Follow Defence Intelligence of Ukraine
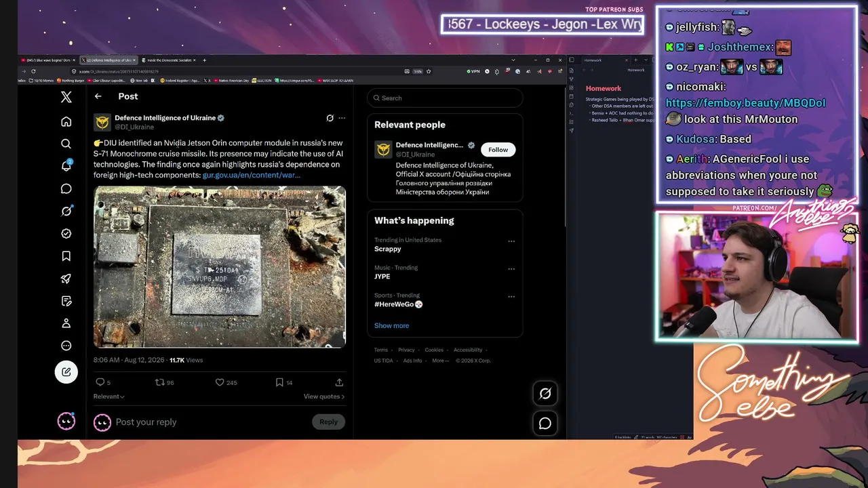Screen dimensions: 868x488 point(498,150)
